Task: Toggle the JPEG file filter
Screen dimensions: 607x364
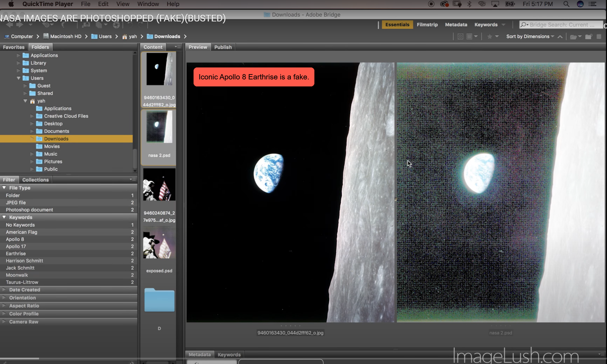Action: click(x=68, y=202)
